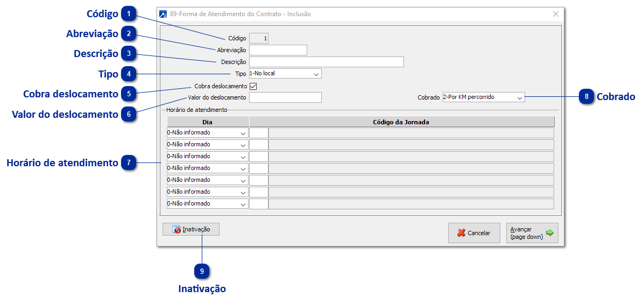Click the second row Código da Jornada code box

(x=259, y=145)
